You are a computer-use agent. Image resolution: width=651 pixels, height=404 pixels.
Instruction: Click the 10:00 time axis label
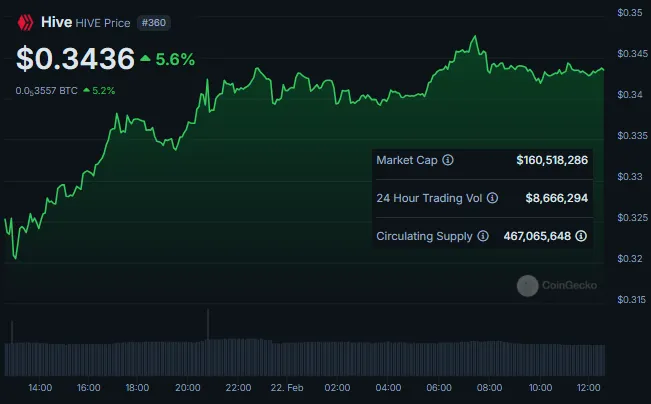pyautogui.click(x=540, y=388)
